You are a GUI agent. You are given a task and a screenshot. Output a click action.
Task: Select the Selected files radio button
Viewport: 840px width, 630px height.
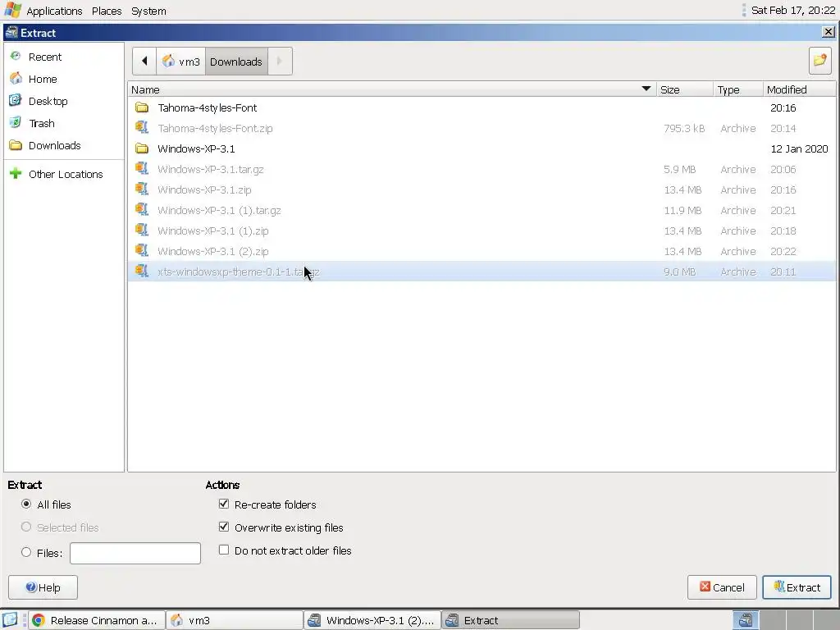pos(25,527)
